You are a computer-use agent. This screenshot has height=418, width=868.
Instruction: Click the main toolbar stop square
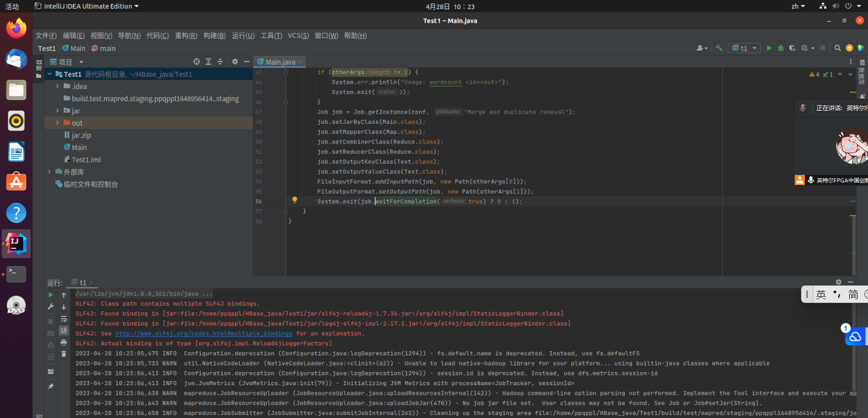point(823,48)
